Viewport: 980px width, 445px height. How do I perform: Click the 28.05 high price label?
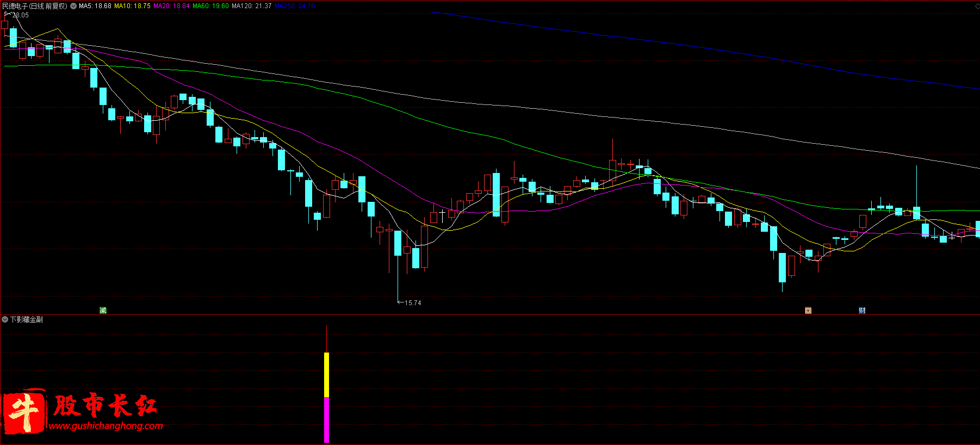(x=20, y=15)
